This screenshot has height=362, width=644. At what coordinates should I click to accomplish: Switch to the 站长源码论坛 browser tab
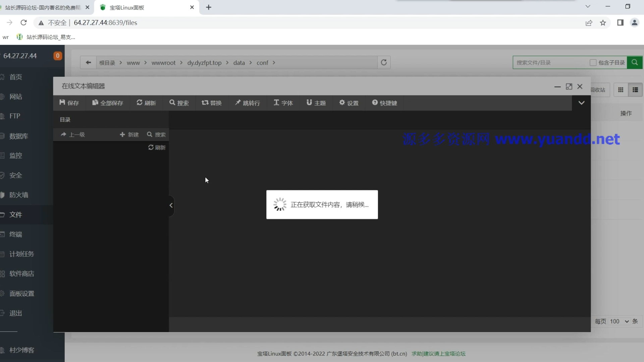coord(42,7)
